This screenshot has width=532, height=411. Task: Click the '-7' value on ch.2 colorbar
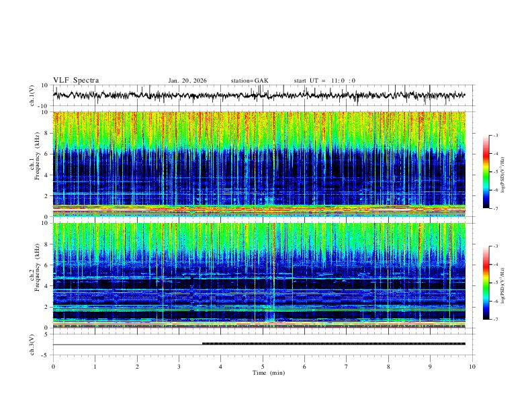tap(495, 320)
